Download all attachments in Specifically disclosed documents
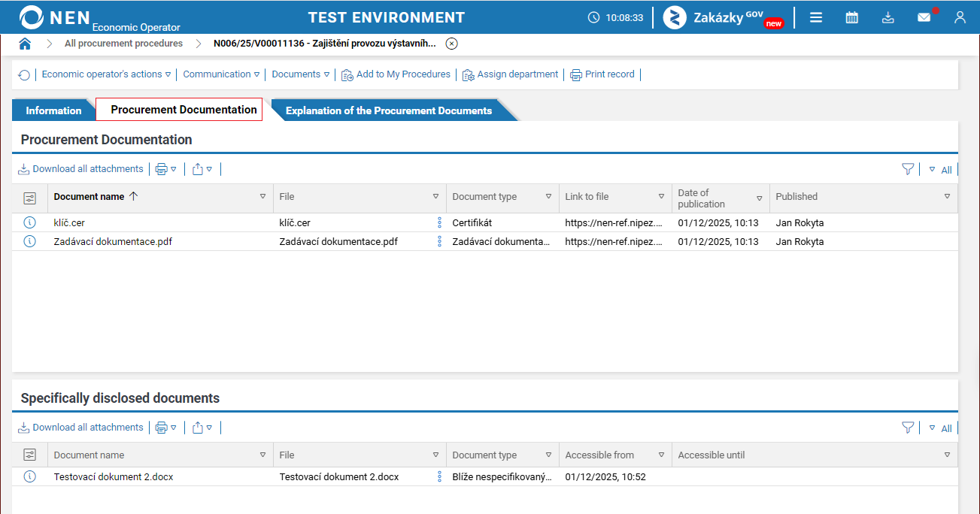 tap(80, 428)
